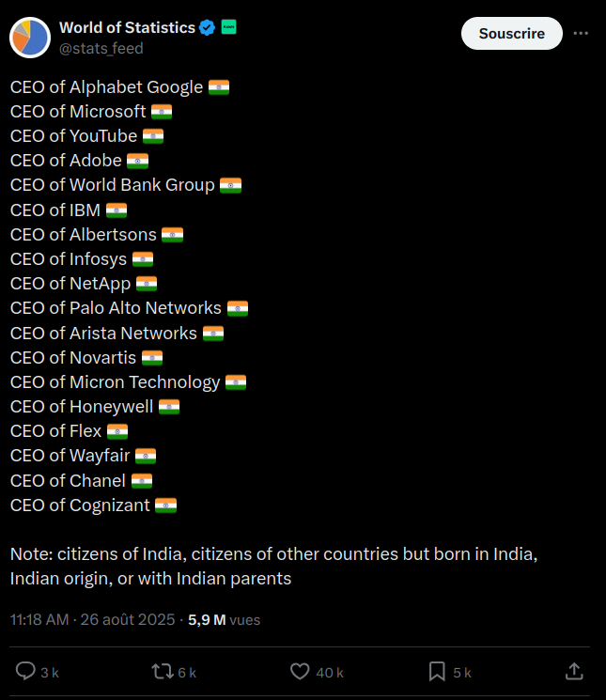Click the 3 k replies count
Screen dimensions: 606x700
click(50, 672)
